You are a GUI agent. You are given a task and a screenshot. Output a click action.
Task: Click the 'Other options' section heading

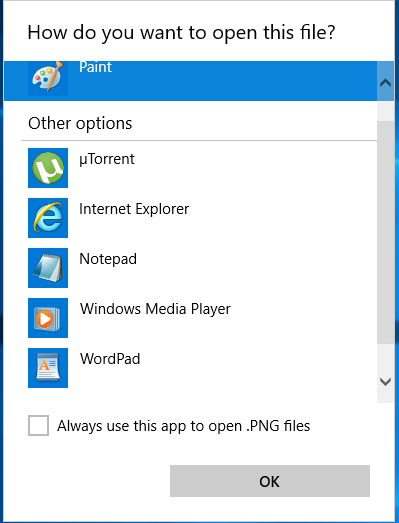(80, 123)
